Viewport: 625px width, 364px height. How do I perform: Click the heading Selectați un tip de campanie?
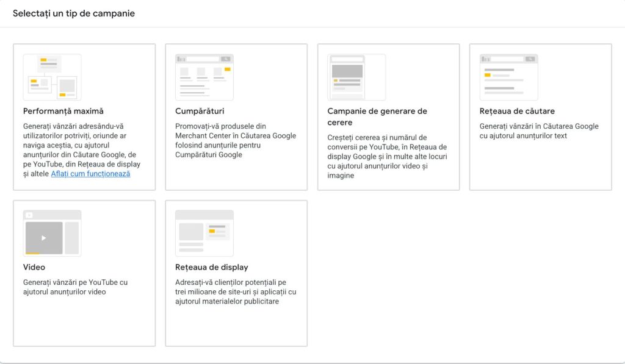[74, 13]
